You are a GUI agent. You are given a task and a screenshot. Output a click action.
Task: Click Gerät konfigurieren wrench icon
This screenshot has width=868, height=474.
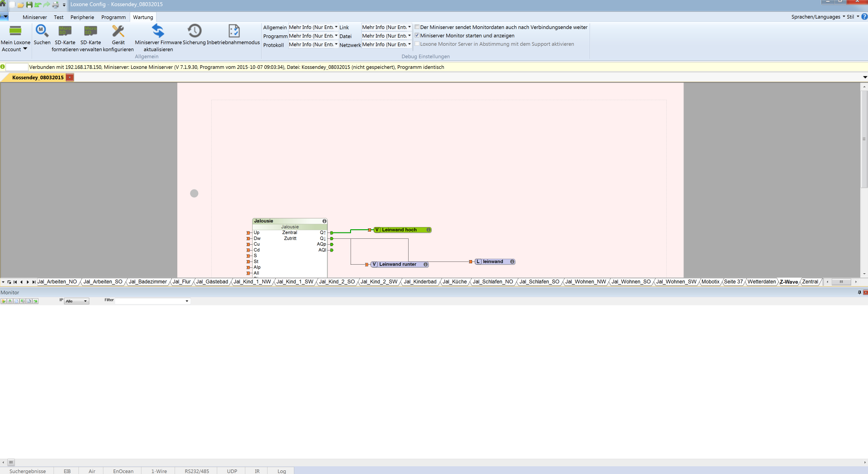(x=118, y=31)
